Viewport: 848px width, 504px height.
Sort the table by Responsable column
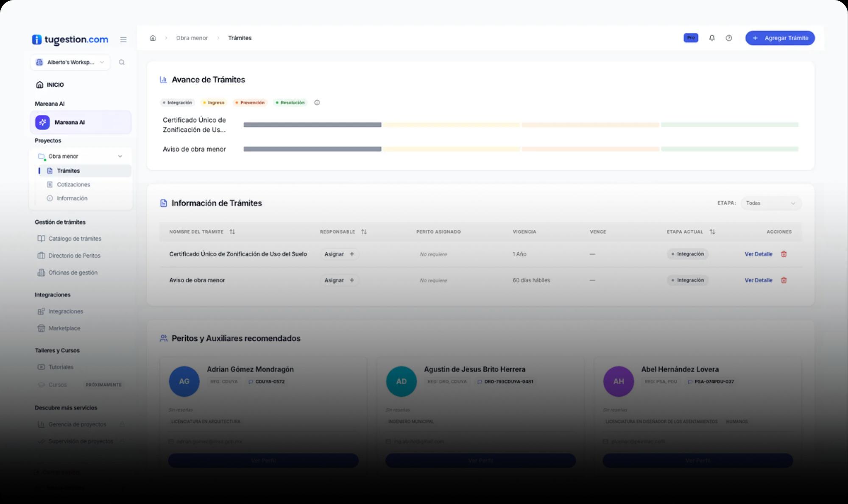(364, 232)
